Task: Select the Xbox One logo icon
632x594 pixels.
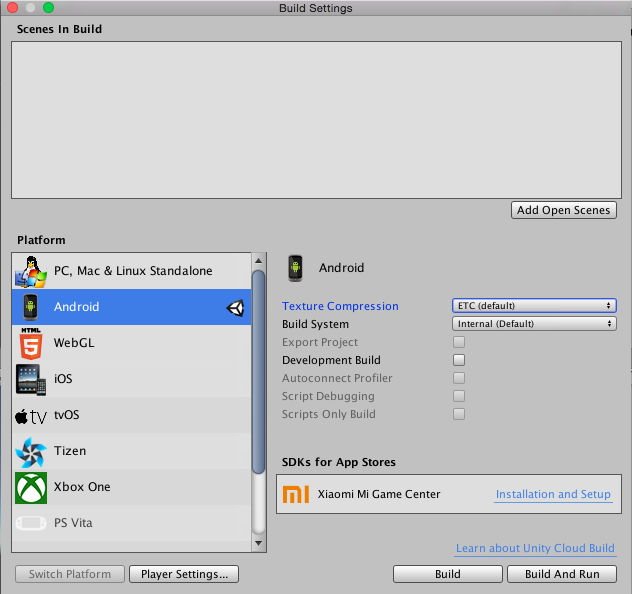Action: coord(31,488)
